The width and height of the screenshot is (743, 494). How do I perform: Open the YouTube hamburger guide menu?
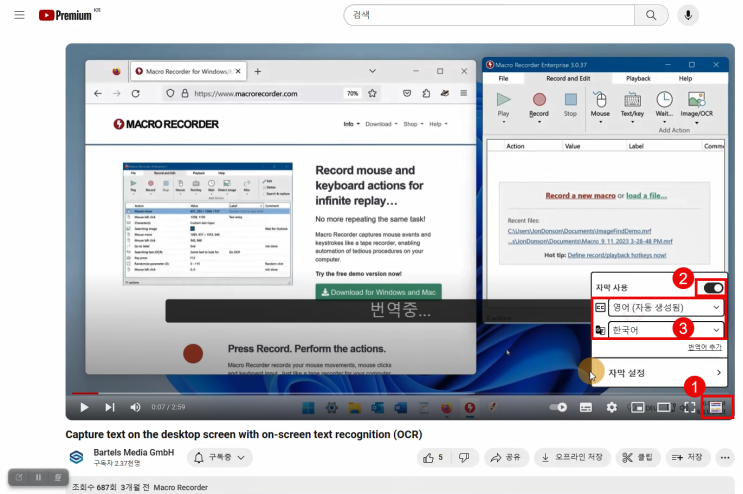point(19,15)
